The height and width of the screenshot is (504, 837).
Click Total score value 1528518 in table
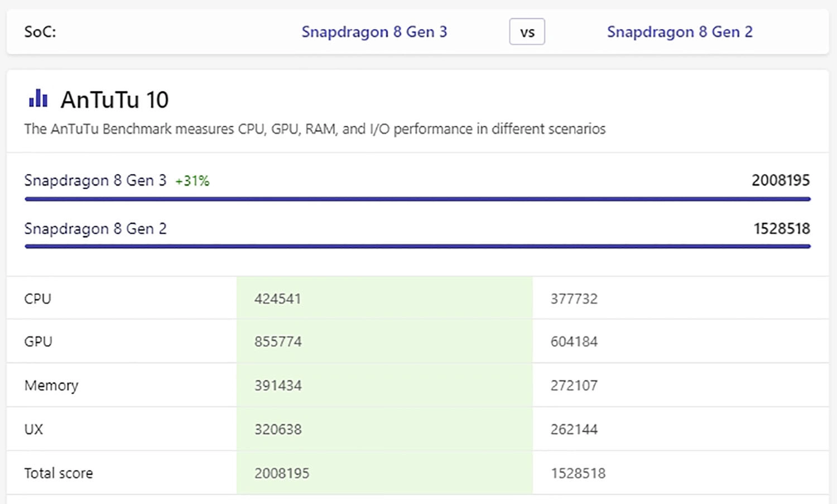click(578, 473)
